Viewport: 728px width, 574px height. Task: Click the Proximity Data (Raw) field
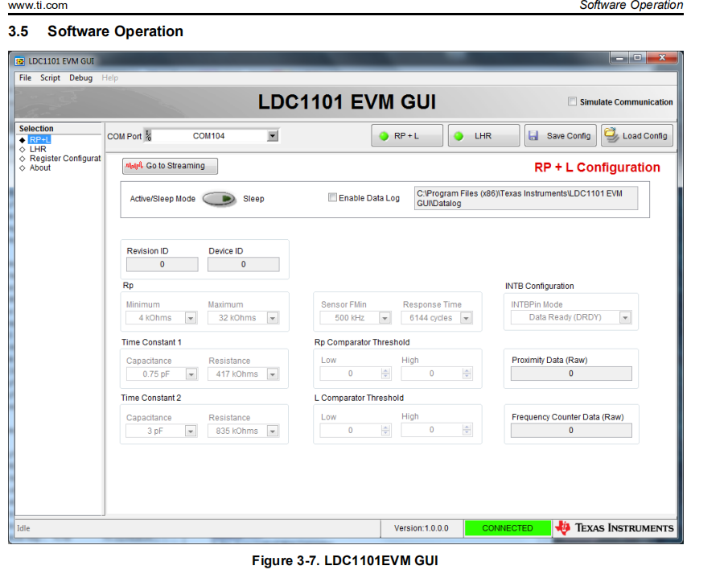[571, 374]
